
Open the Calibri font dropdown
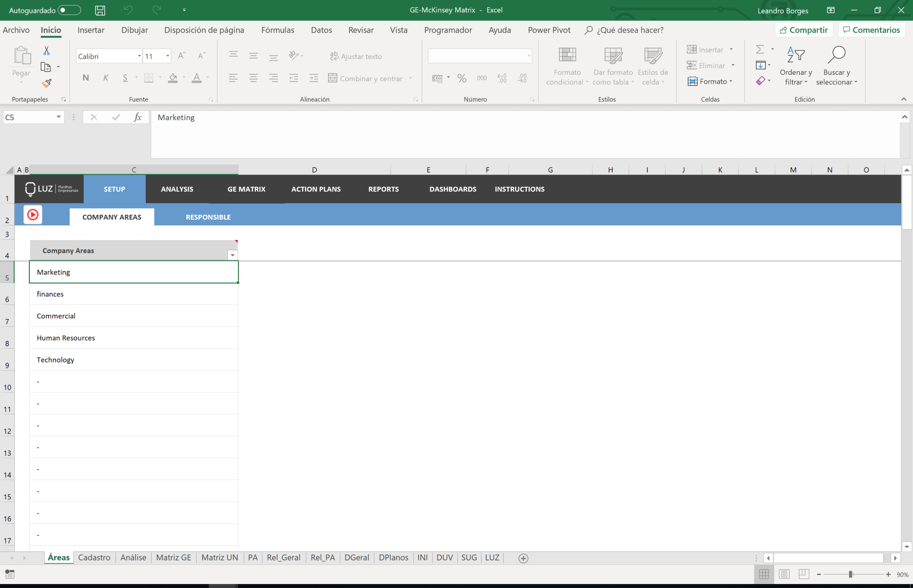point(139,56)
